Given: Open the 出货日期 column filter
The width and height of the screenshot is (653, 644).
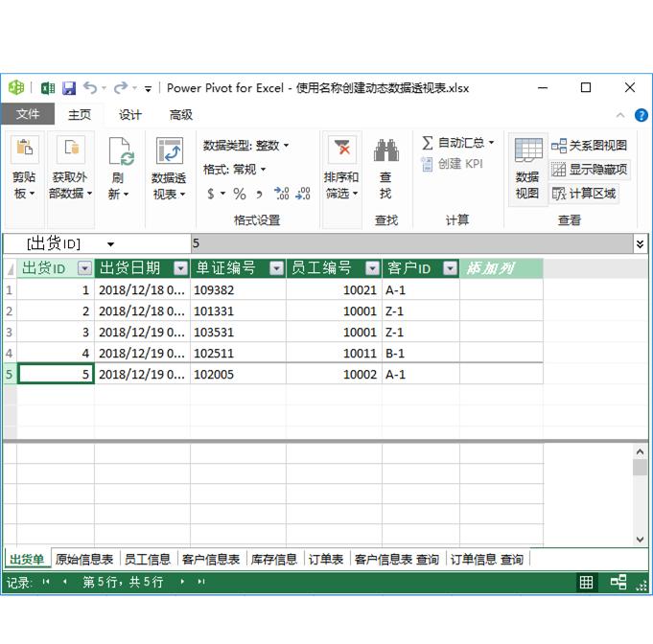Looking at the screenshot, I should click(x=180, y=268).
